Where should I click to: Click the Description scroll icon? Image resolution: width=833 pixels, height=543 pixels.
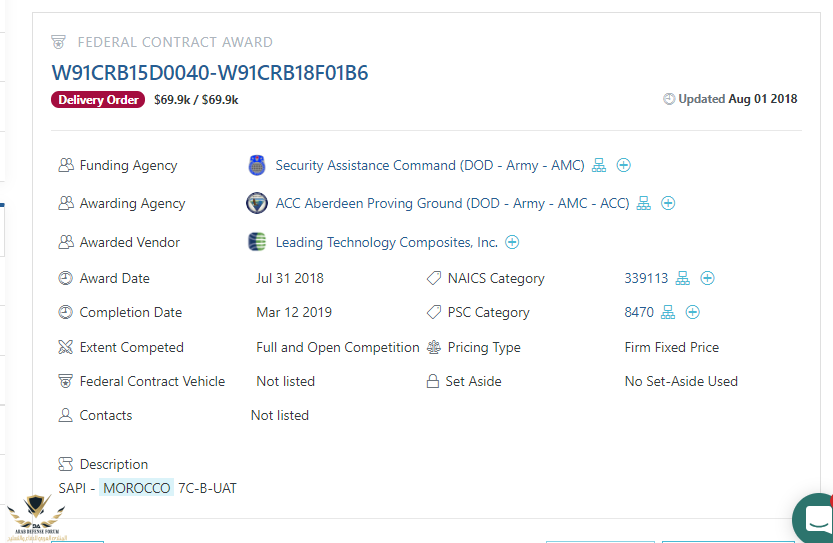(65, 464)
